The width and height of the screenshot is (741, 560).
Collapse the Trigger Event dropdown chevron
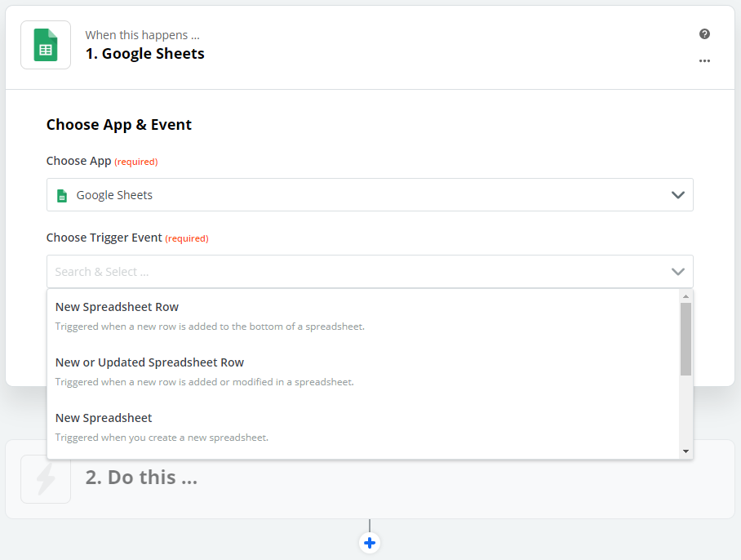coord(677,272)
